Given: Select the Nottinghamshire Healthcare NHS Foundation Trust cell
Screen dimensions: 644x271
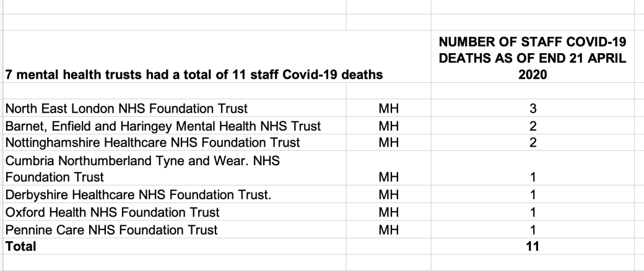Looking at the screenshot, I should (x=152, y=142).
